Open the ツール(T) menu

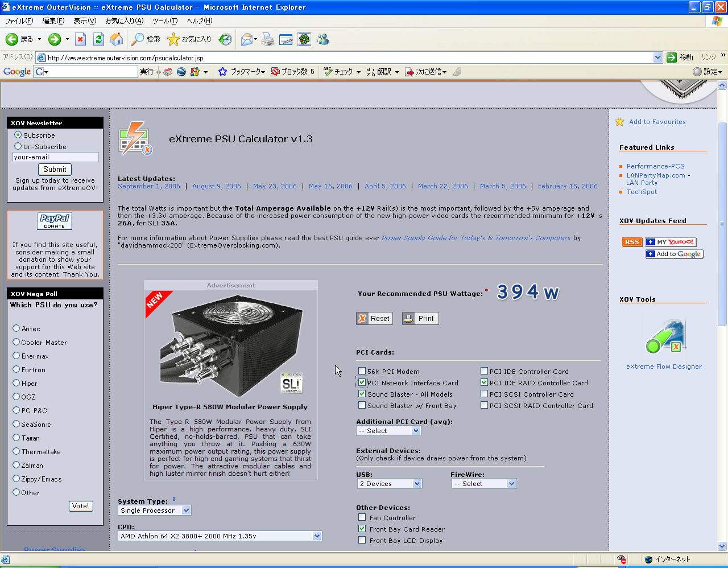coord(165,21)
